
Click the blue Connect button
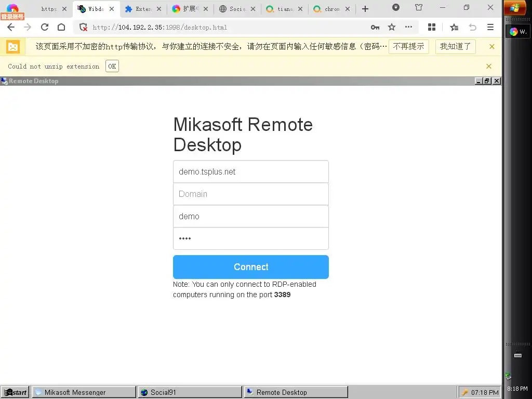(251, 267)
